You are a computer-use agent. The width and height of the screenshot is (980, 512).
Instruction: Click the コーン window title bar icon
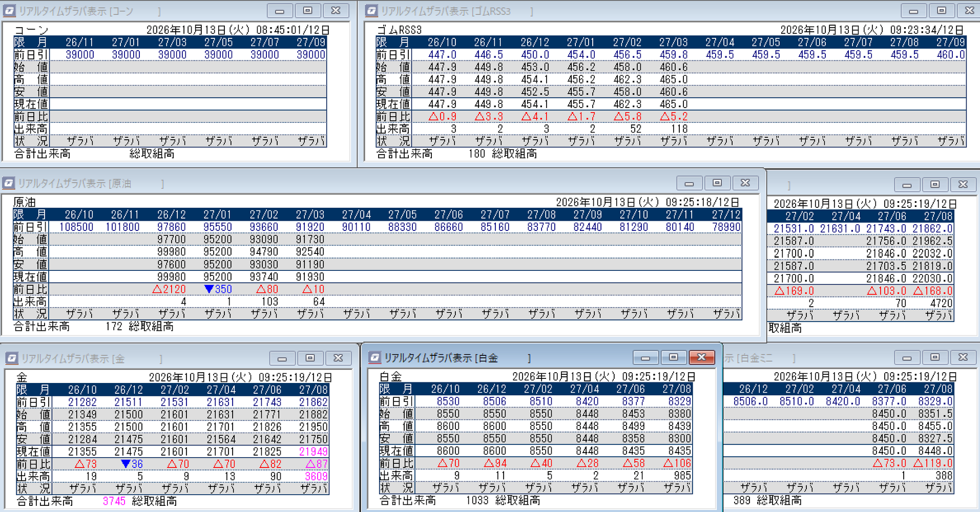click(9, 11)
